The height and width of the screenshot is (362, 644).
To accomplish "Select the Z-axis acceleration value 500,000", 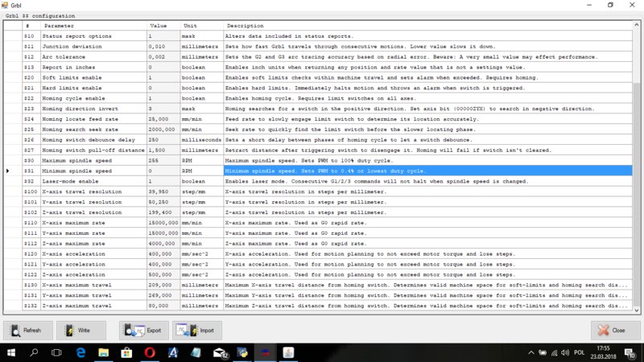I will pyautogui.click(x=163, y=274).
